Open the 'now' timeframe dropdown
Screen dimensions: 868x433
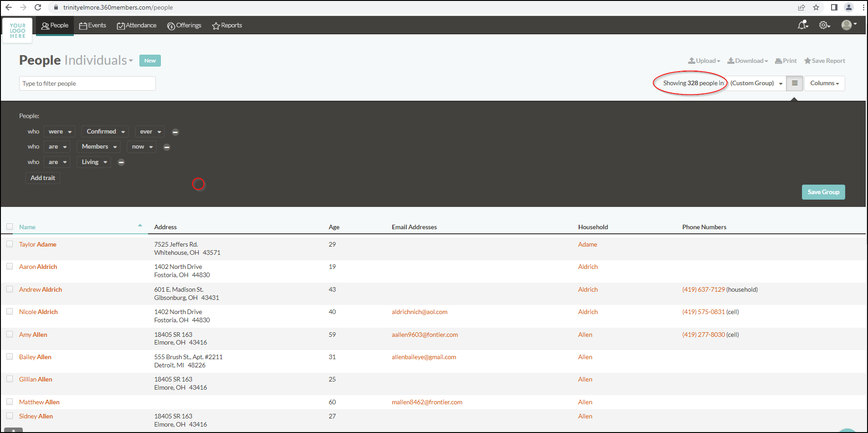click(142, 147)
